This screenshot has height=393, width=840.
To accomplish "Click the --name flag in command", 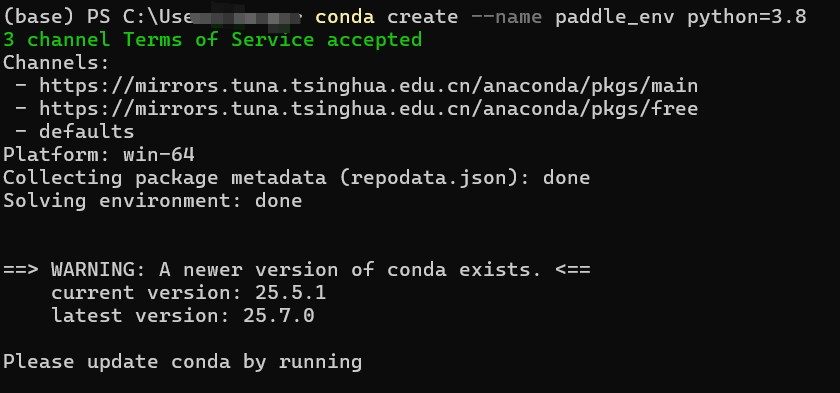I will coord(507,17).
